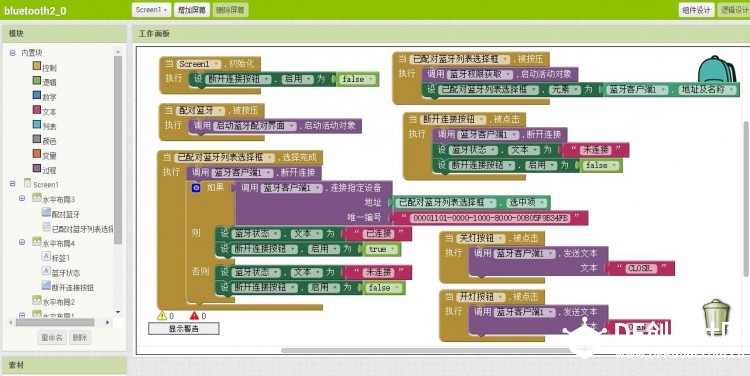Click the 重命名 button
This screenshot has height=376, width=750.
click(52, 337)
